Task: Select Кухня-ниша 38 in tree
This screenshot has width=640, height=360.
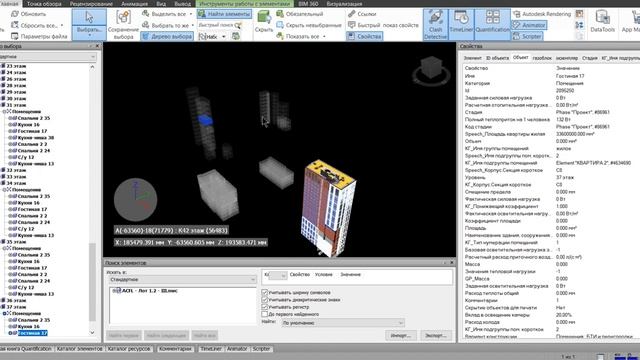Action: pos(36,138)
